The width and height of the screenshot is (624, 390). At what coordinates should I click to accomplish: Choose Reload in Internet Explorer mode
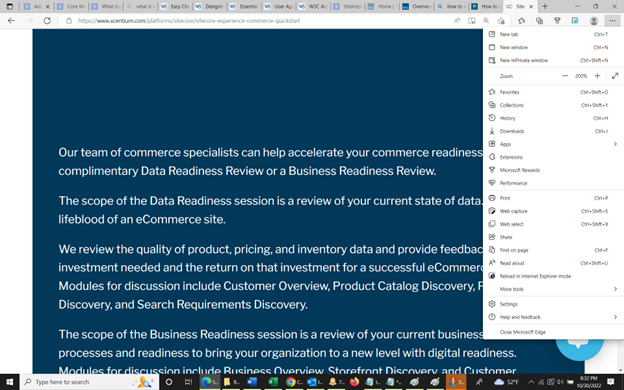(553, 276)
